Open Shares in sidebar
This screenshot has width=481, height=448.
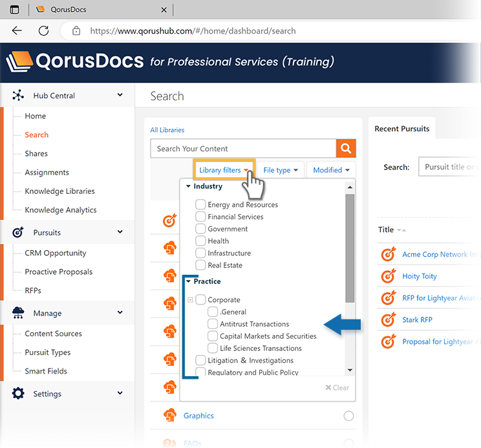(36, 153)
